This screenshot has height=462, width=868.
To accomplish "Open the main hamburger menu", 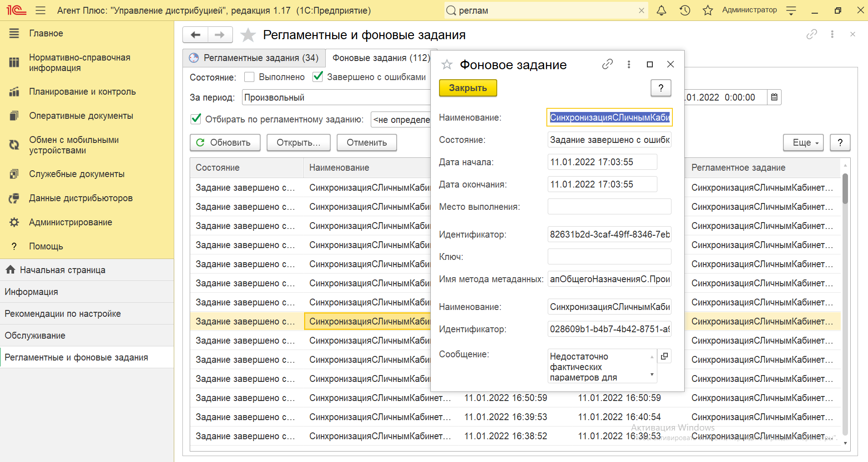I will point(40,10).
